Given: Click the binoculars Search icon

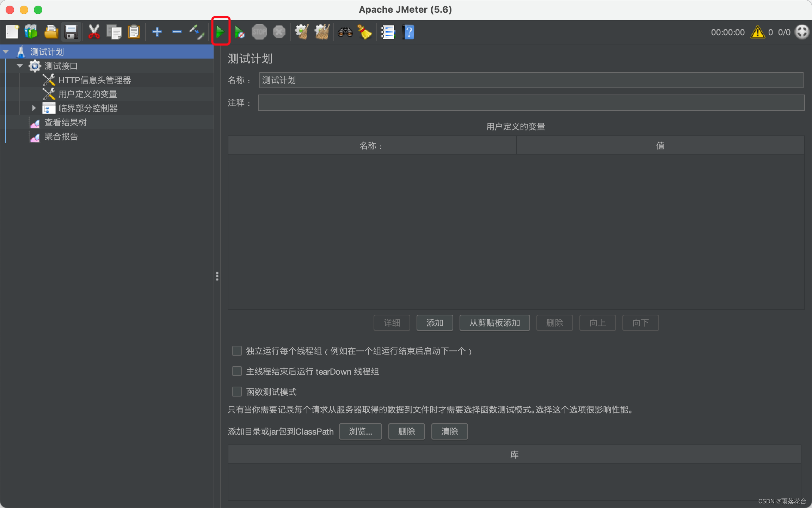Looking at the screenshot, I should [345, 32].
